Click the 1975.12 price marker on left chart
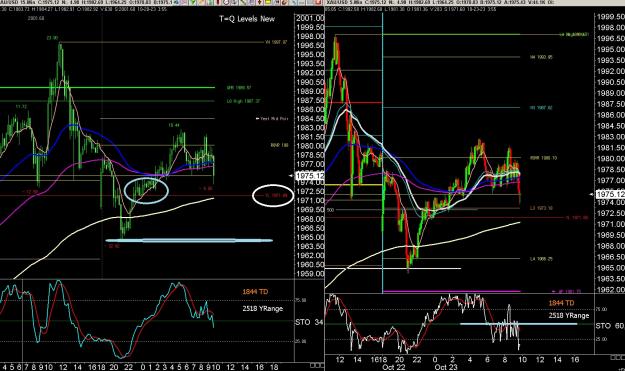Screen dimensions: 625x371 pyautogui.click(x=310, y=176)
